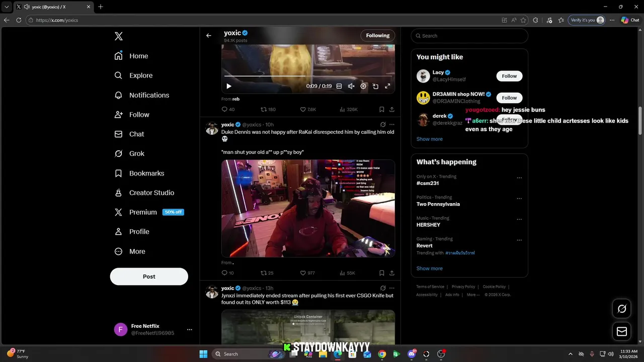Open options for Revert trend

coord(519,240)
